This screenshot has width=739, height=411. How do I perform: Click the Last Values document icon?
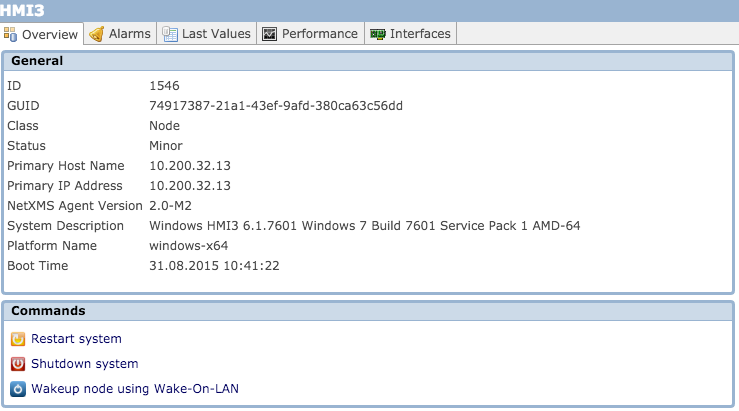tap(170, 34)
